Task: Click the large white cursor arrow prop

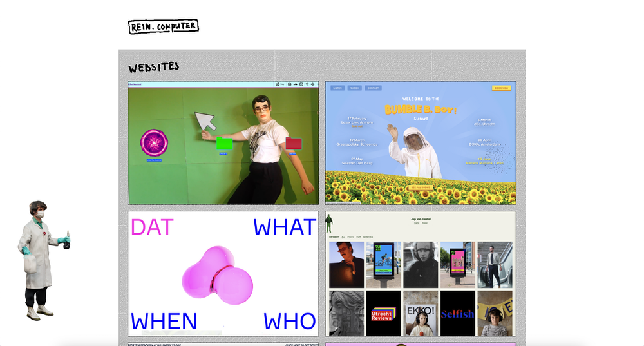Action: tap(205, 121)
